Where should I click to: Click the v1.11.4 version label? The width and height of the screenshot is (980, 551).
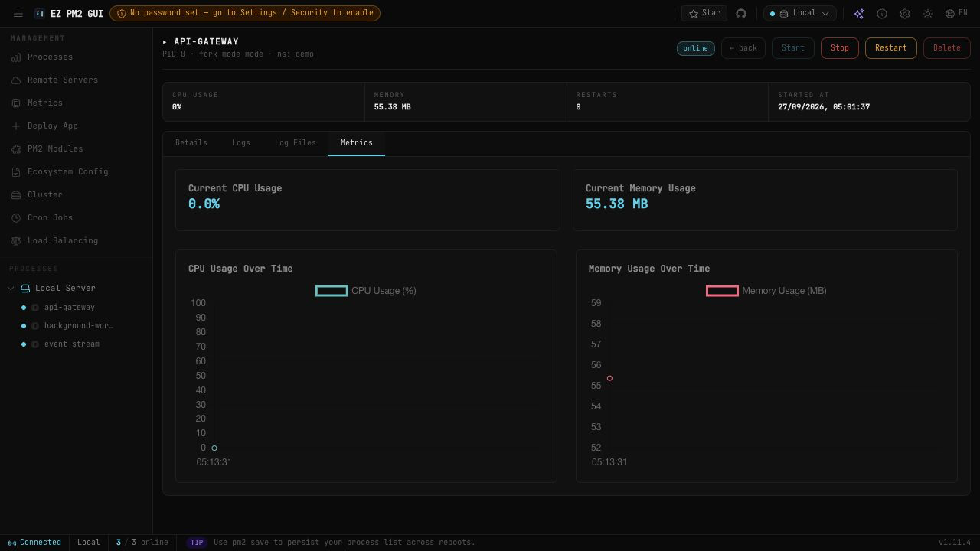955,543
